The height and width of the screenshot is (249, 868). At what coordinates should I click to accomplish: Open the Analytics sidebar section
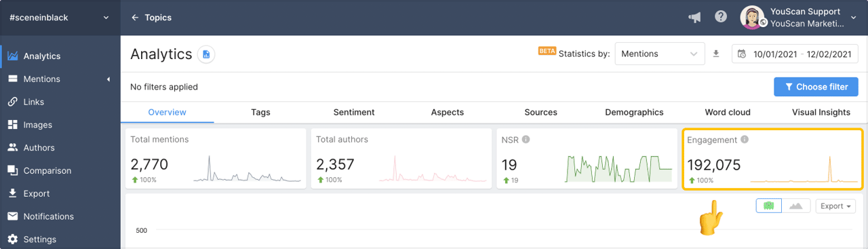(60, 56)
